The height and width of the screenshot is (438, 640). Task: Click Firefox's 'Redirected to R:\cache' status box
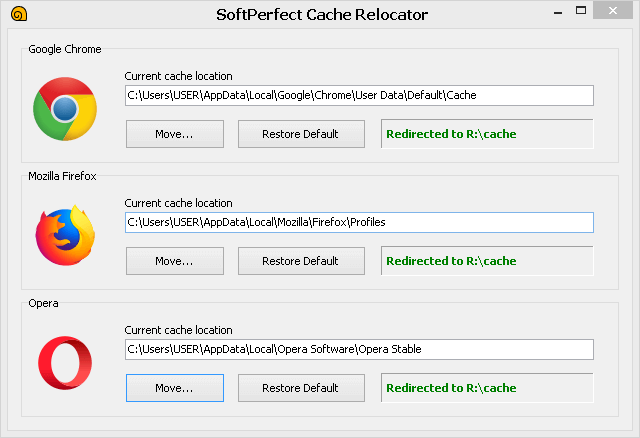click(x=487, y=261)
